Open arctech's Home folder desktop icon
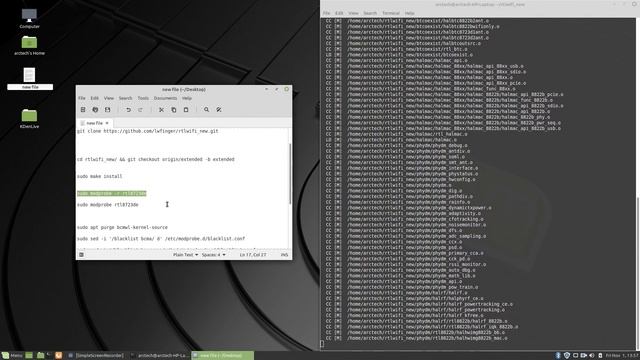The image size is (640, 360). [29, 45]
